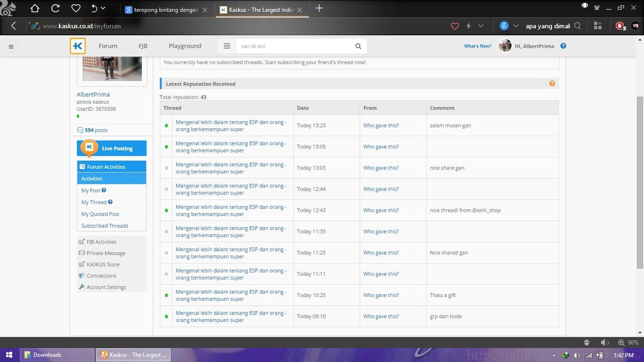Click the Kaskus search magnifier button

[x=358, y=46]
